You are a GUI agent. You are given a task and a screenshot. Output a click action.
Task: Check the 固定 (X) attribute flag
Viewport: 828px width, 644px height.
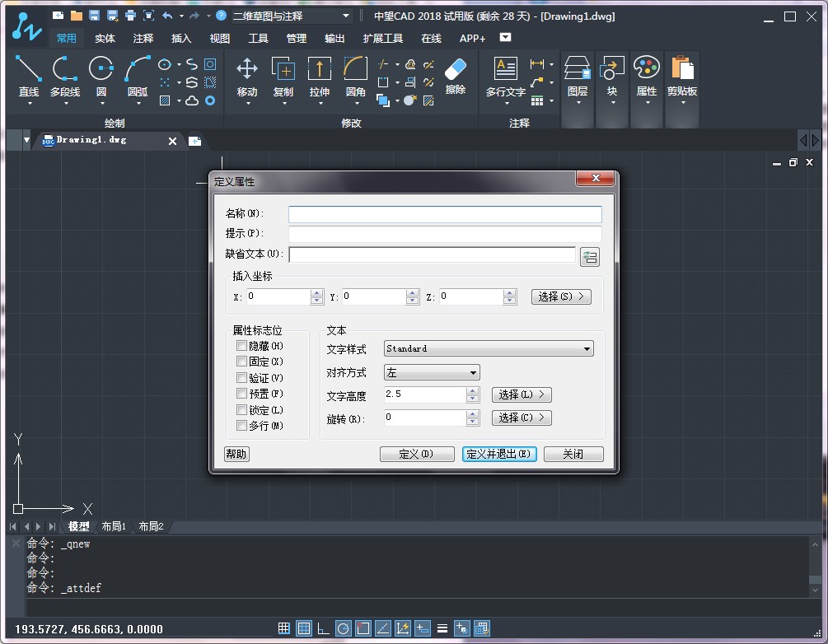pos(241,362)
